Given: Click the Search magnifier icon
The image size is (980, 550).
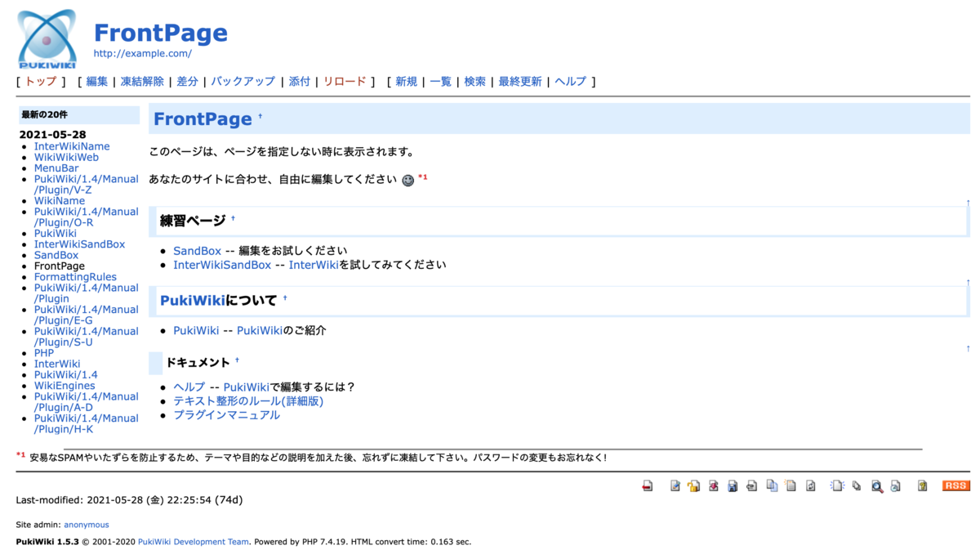Looking at the screenshot, I should click(x=877, y=486).
